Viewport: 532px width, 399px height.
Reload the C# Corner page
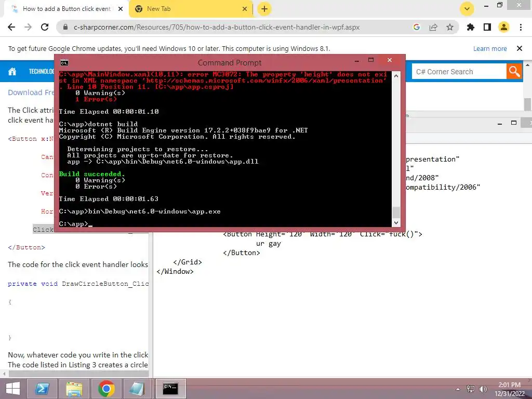pos(45,27)
